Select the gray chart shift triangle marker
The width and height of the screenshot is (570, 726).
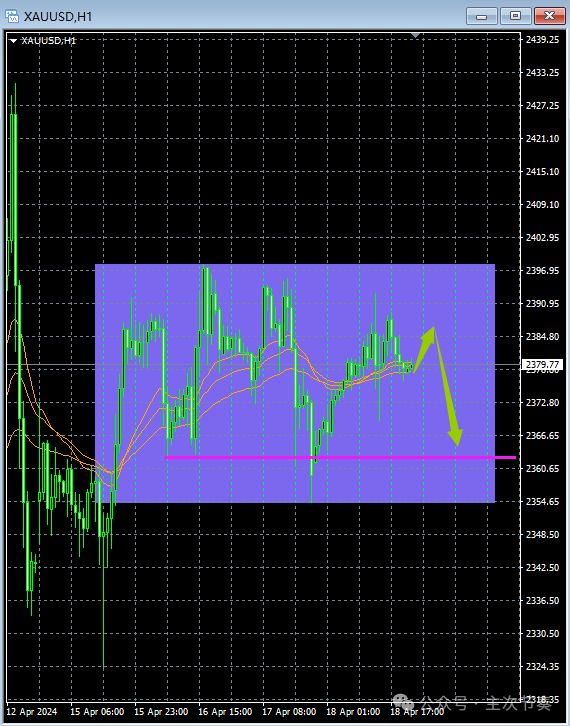(x=415, y=35)
